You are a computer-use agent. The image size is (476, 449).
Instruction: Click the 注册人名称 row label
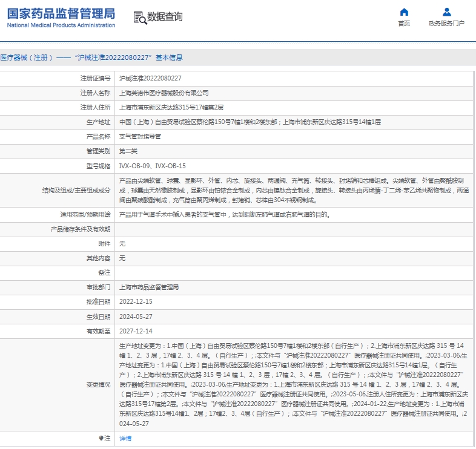tap(95, 93)
